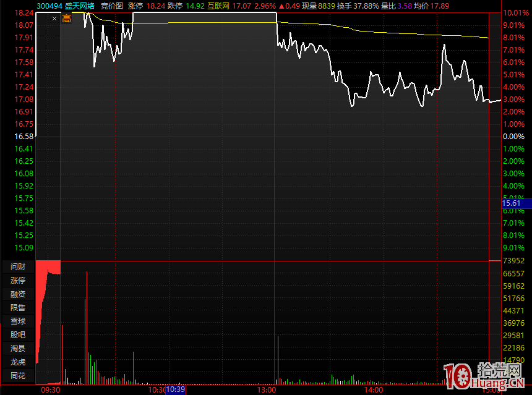Click stock name 盛天网络
Viewport: 532px width, 395px height.
point(80,6)
